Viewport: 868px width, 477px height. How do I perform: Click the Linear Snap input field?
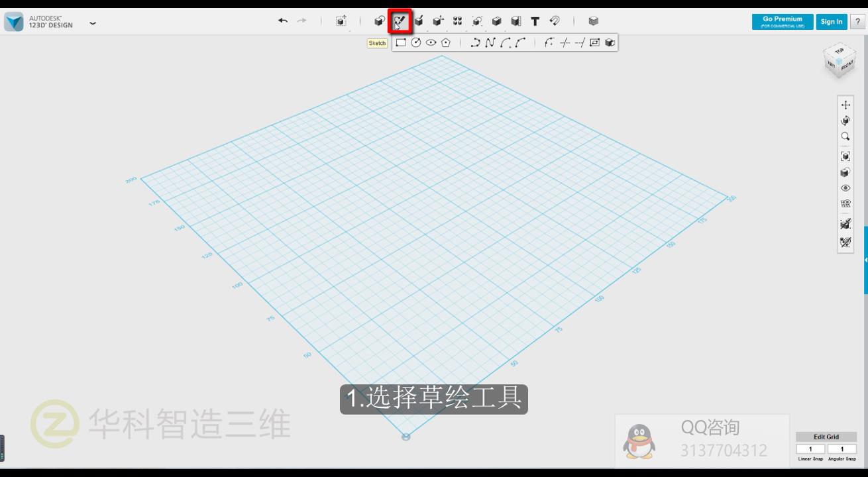[810, 449]
